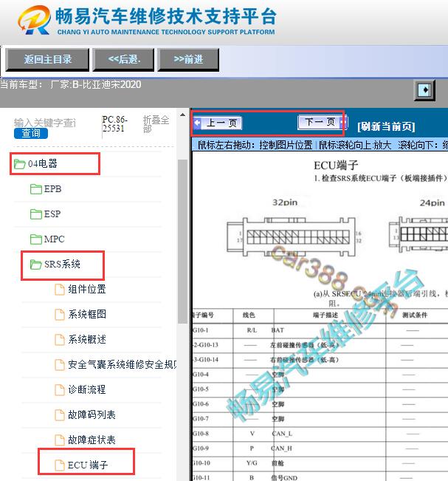Expand the EPB folder
The image size is (448, 481).
[52, 189]
